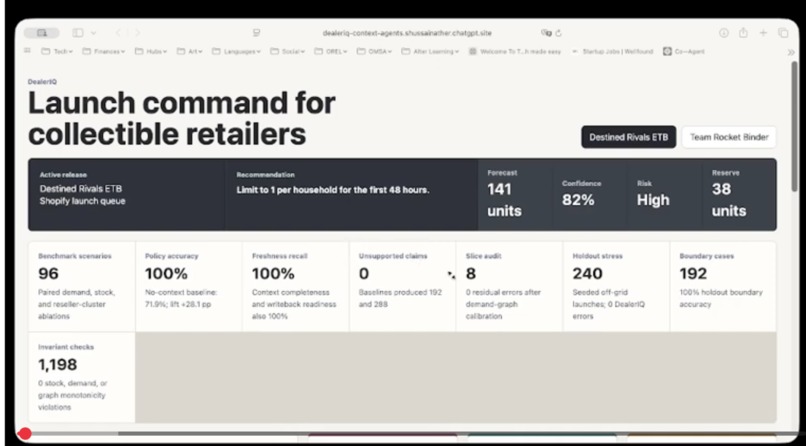Click the Policy accuracy 100% card
The width and height of the screenshot is (806, 446).
pyautogui.click(x=189, y=286)
